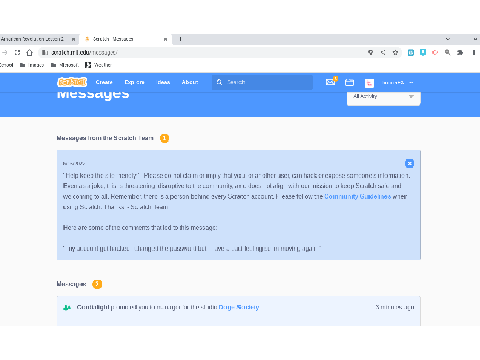
Task: Open the Community Guidelines link
Action: click(x=358, y=196)
